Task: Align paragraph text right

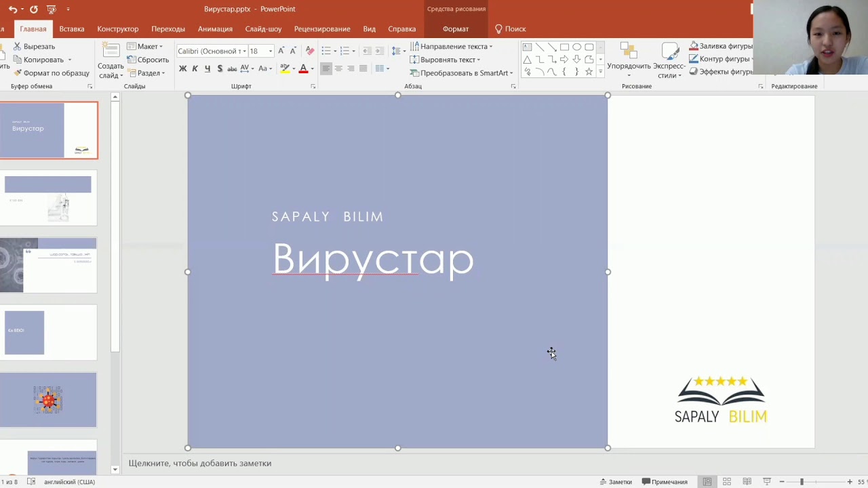Action: click(351, 68)
